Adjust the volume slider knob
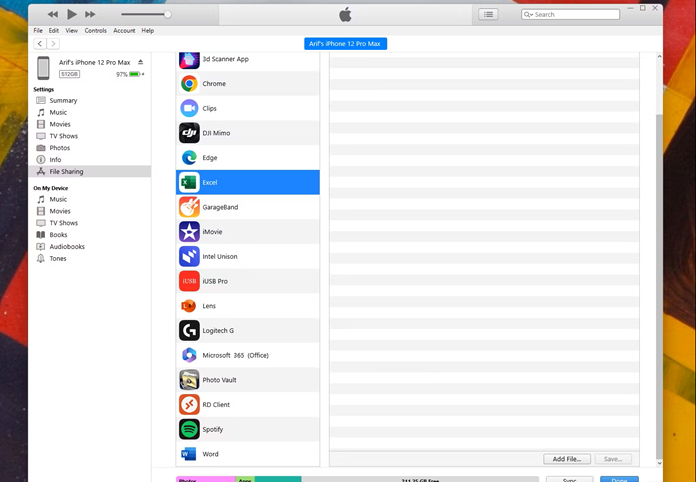The image size is (696, 482). click(x=167, y=15)
